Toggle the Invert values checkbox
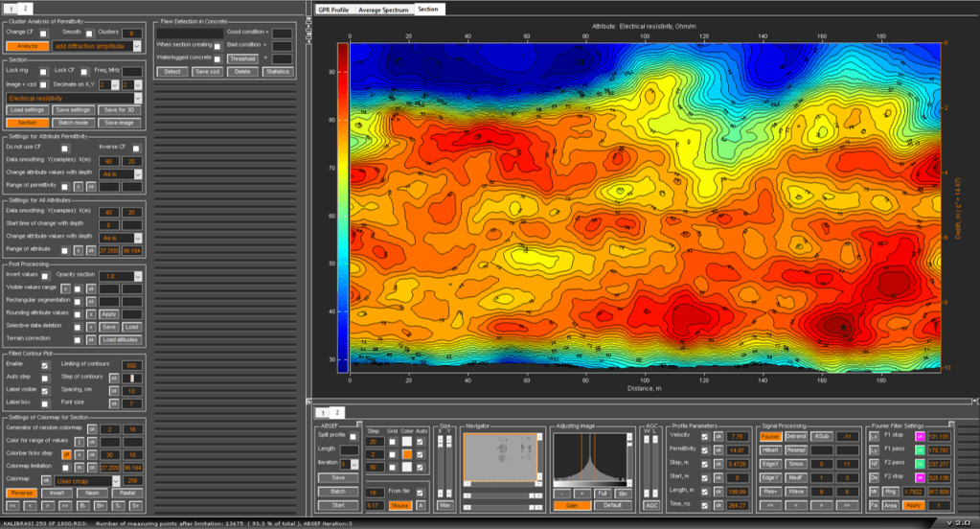Image resolution: width=980 pixels, height=529 pixels. point(44,275)
